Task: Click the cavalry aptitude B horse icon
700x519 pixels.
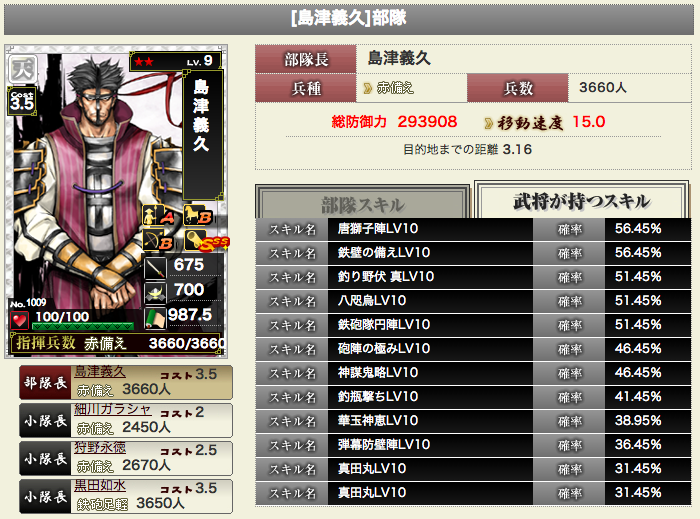Action: 198,216
